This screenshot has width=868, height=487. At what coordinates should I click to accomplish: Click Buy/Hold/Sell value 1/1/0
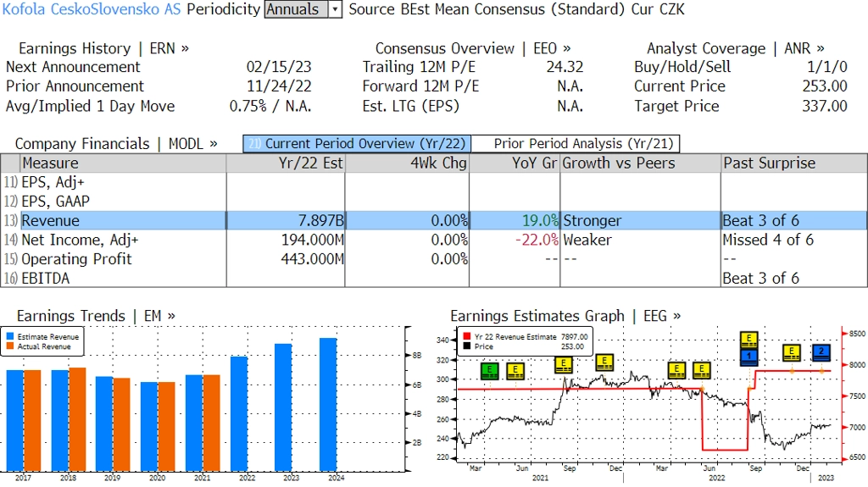pos(827,67)
